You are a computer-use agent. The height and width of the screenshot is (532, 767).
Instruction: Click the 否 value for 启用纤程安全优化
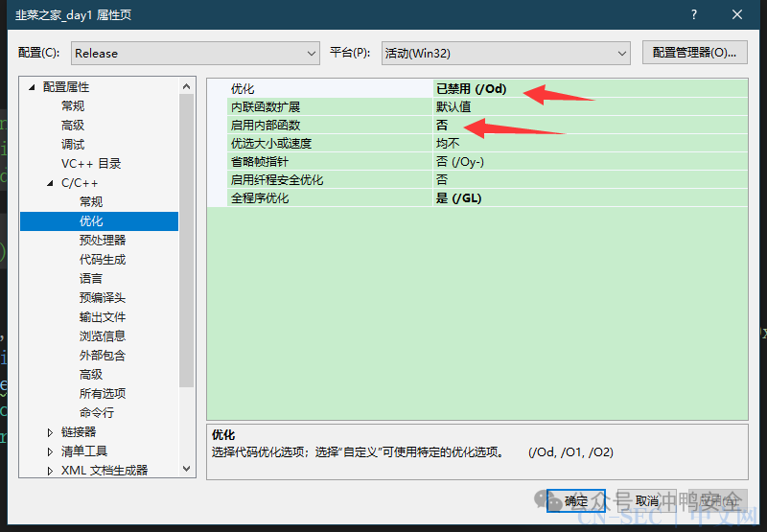pos(591,180)
